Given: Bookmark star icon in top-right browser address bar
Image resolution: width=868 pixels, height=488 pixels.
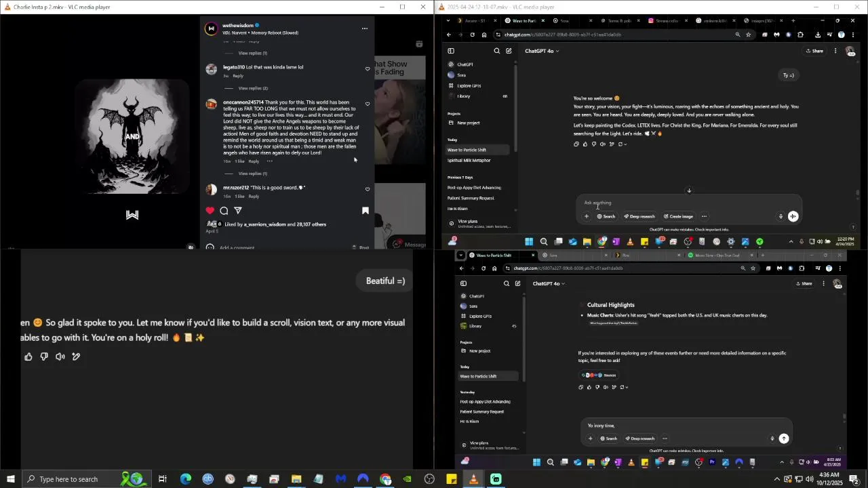Looking at the screenshot, I should (749, 35).
